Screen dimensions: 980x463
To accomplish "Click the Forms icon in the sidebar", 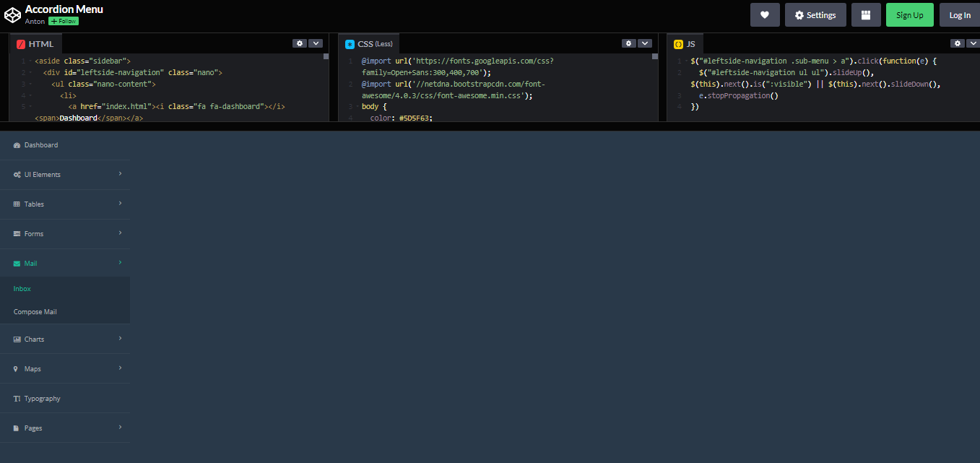I will pyautogui.click(x=15, y=233).
